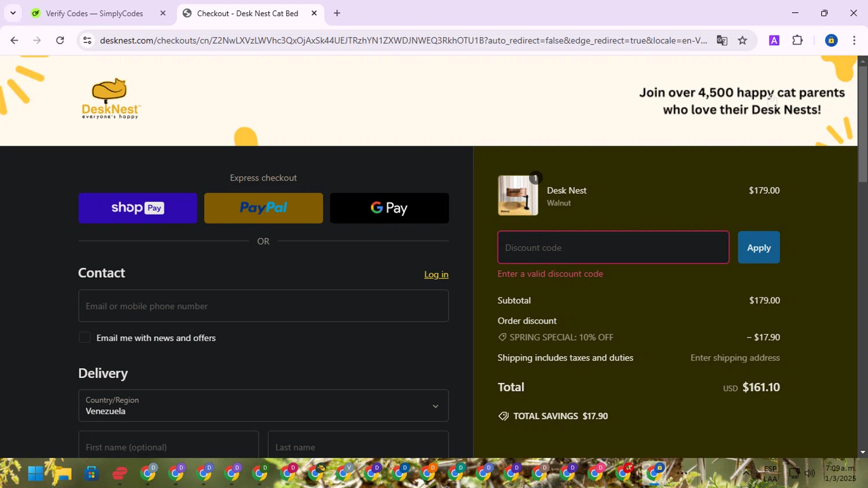Click the DeskNest logo
Viewport: 868px width, 488px height.
click(x=111, y=98)
